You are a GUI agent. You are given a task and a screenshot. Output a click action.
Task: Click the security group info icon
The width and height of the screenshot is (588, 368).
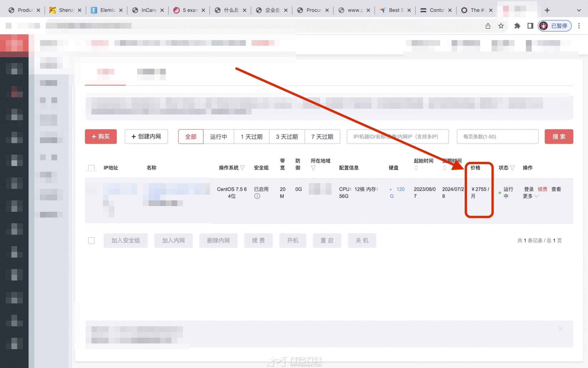257,196
